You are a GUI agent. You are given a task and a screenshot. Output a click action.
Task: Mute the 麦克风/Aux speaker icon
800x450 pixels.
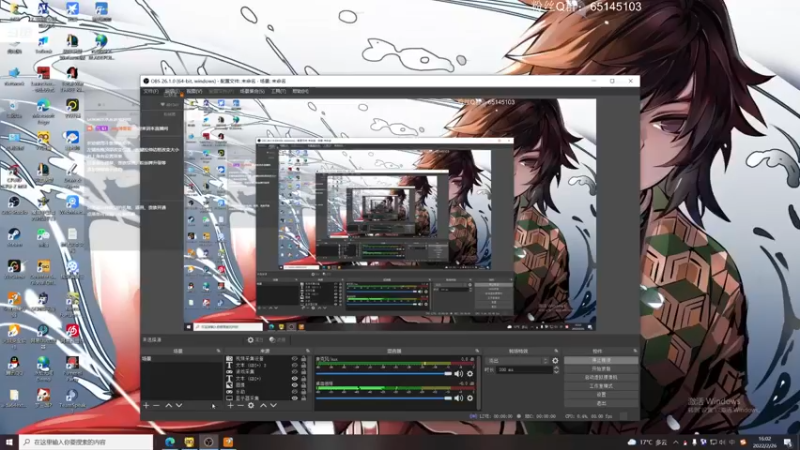coord(459,373)
